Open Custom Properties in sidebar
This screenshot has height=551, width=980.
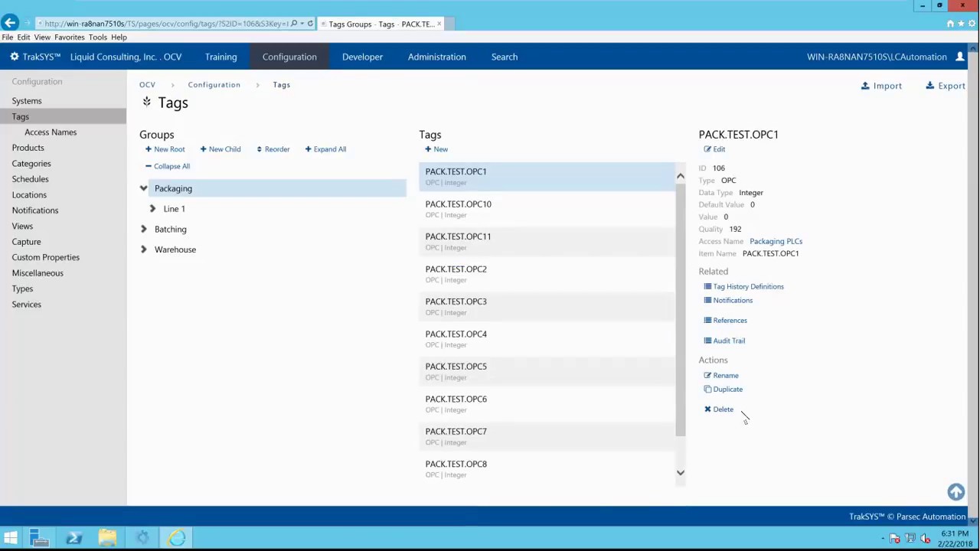pyautogui.click(x=45, y=257)
